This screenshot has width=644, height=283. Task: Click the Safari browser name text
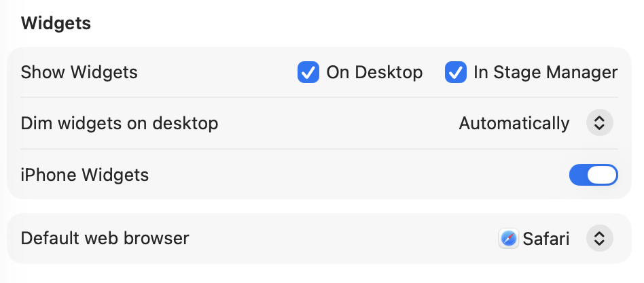(x=546, y=239)
